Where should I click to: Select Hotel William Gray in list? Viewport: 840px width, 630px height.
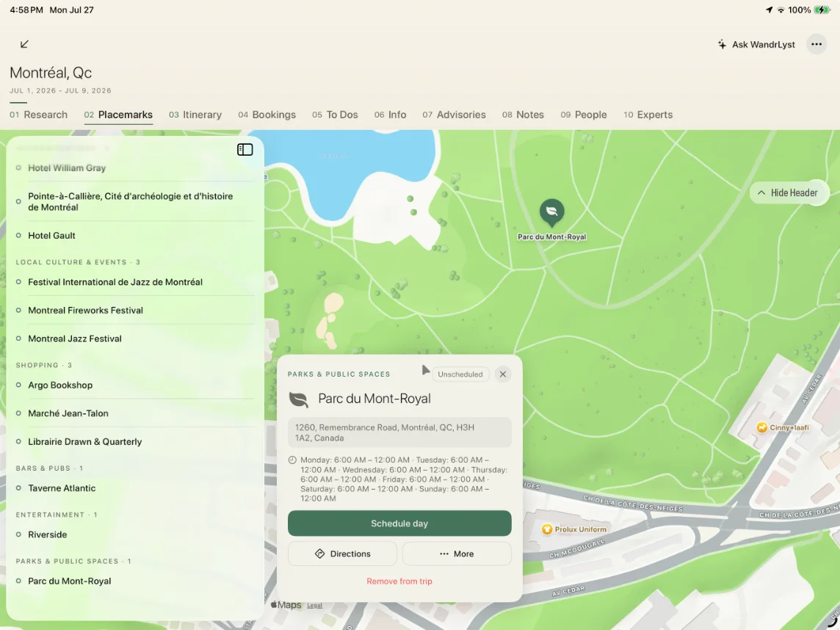point(135,167)
